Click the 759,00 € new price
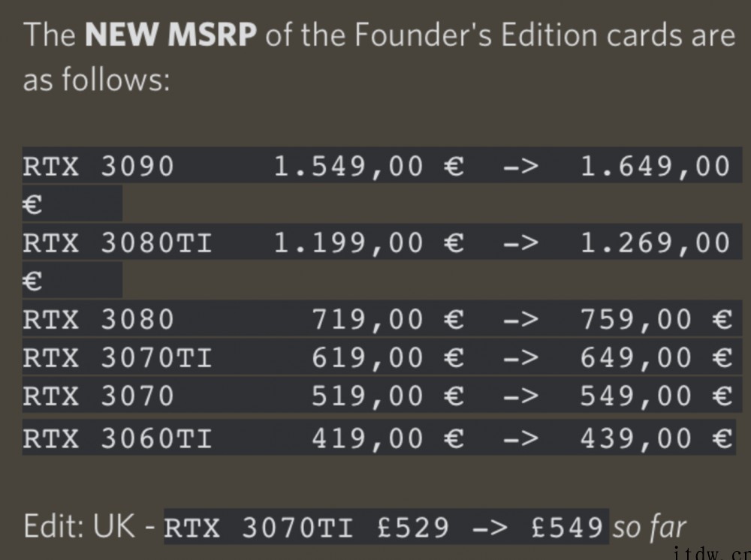The width and height of the screenshot is (751, 560). (656, 319)
